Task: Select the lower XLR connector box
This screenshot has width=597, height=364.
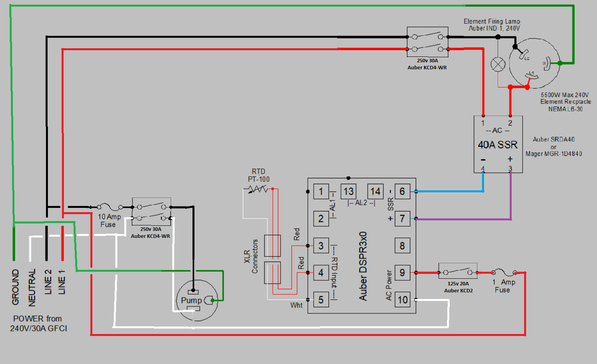Action: [272, 273]
